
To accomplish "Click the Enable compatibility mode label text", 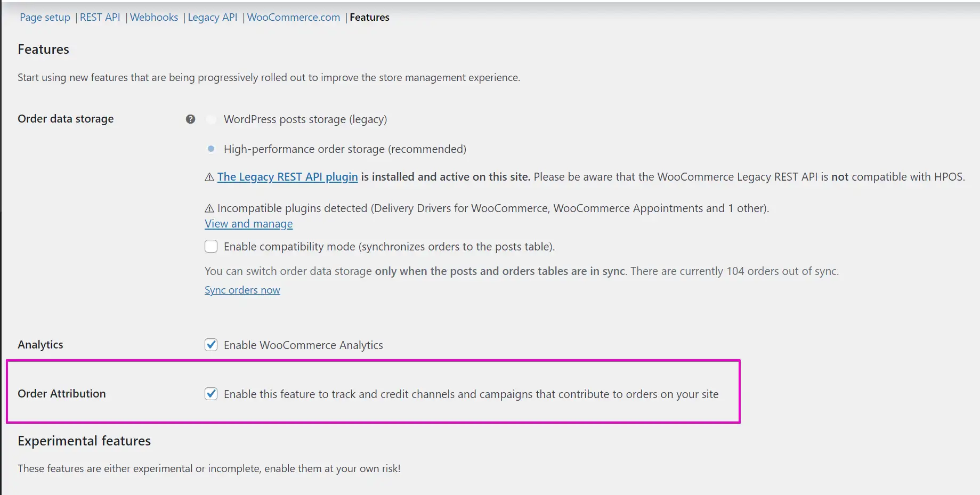I will [x=390, y=247].
